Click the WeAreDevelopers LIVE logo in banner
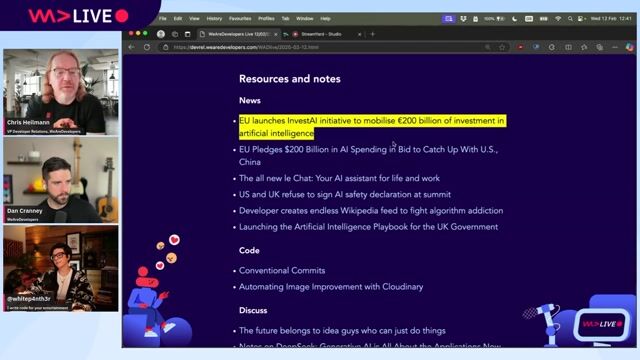This screenshot has width=640, height=360. point(78,16)
